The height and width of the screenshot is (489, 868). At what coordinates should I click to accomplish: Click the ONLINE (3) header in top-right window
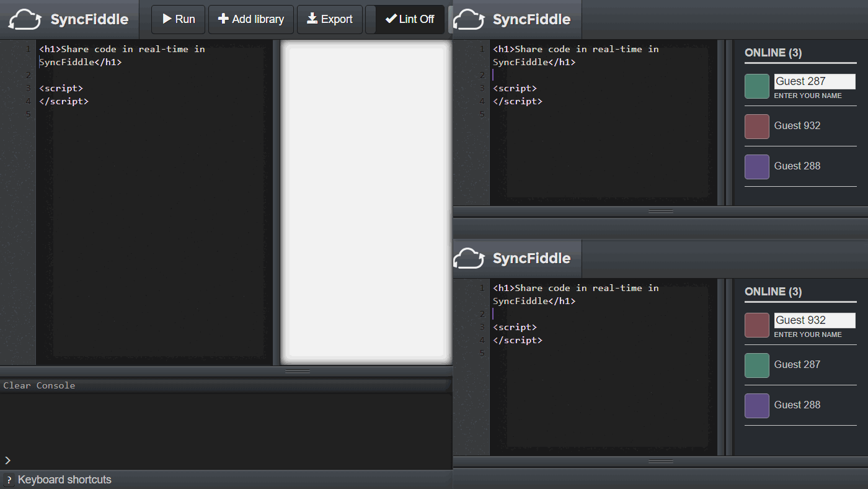tap(773, 53)
